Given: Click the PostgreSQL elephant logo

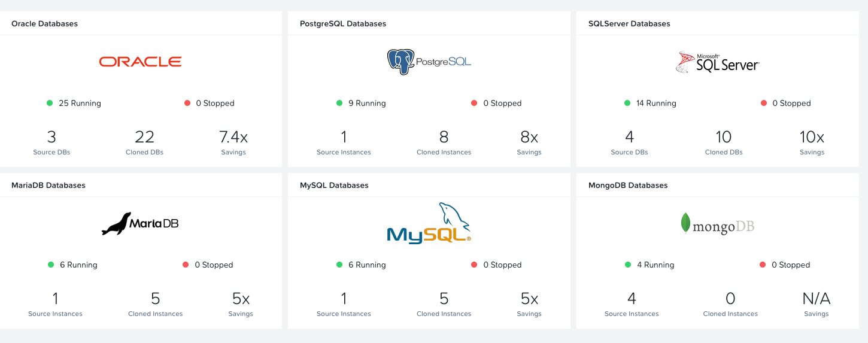Looking at the screenshot, I should coord(429,61).
